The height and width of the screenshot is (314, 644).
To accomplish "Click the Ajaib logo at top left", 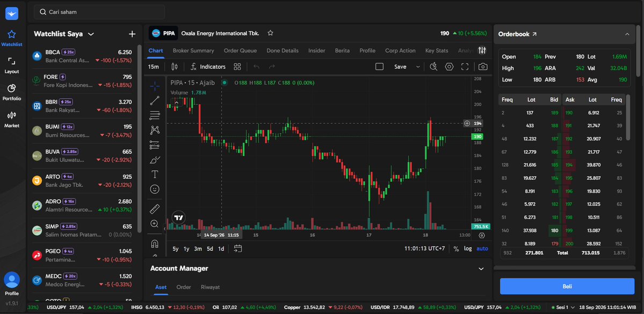I will 11,13.
